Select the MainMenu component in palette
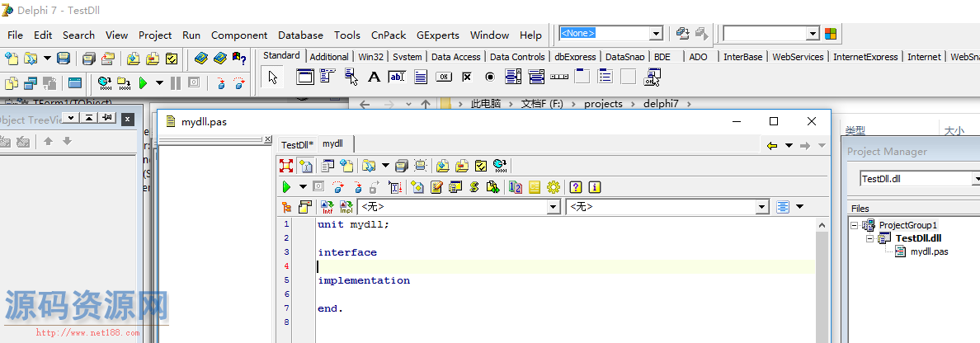The image size is (980, 343). click(328, 77)
